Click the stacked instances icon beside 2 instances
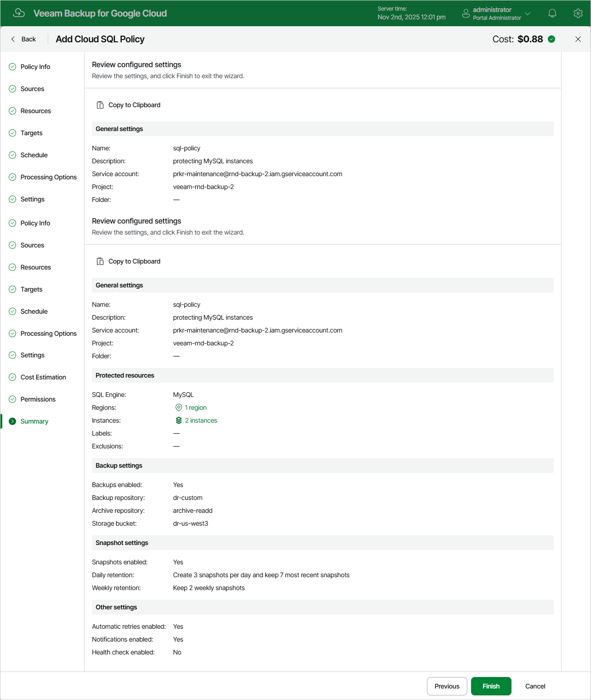Viewport: 591px width, 700px height. click(179, 420)
